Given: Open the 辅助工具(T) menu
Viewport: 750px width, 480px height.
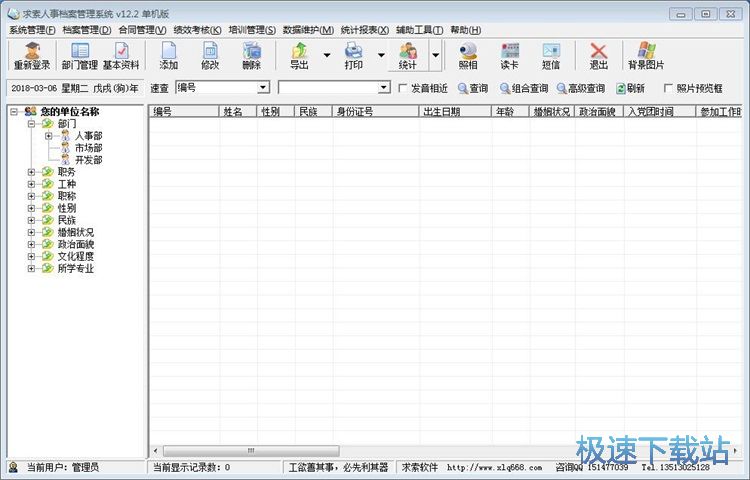Looking at the screenshot, I should (419, 30).
